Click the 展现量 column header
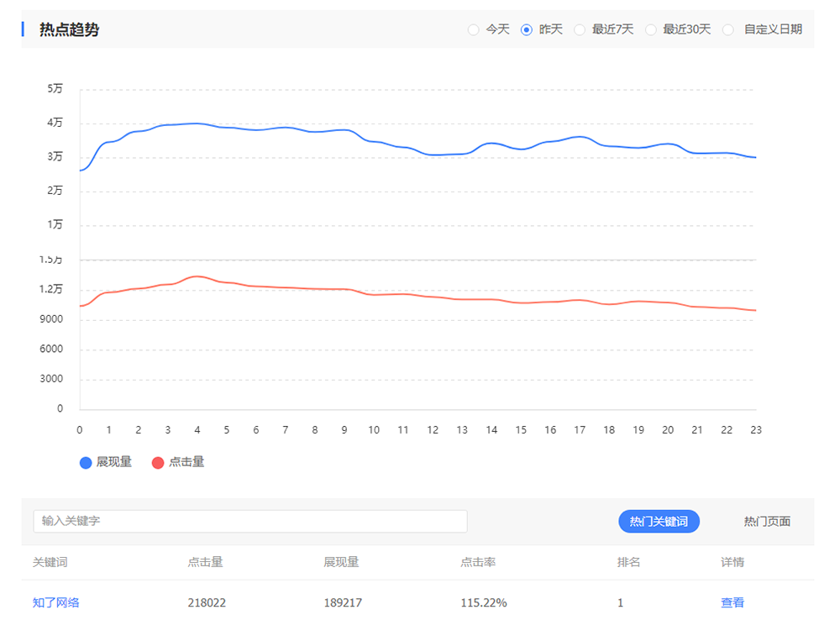Viewport: 840px width, 620px height. [x=341, y=562]
